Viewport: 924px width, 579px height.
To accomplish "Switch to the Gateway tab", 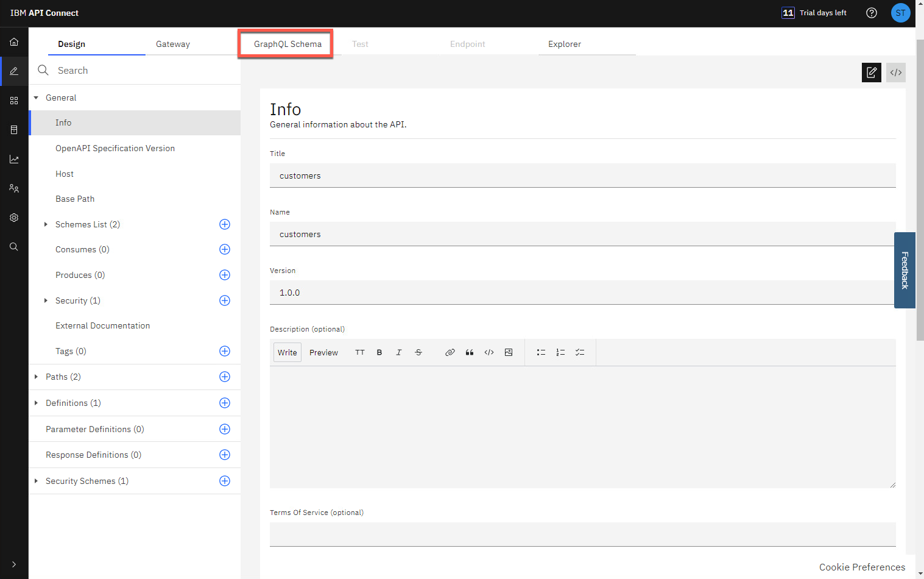I will (x=173, y=44).
